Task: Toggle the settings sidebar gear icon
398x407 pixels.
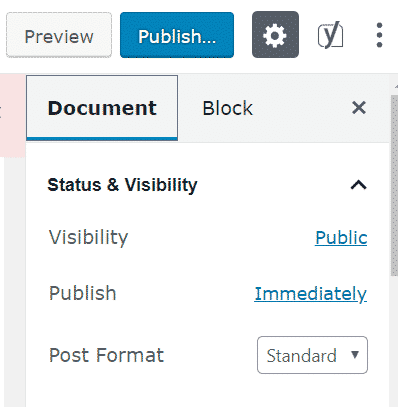Action: pos(275,35)
